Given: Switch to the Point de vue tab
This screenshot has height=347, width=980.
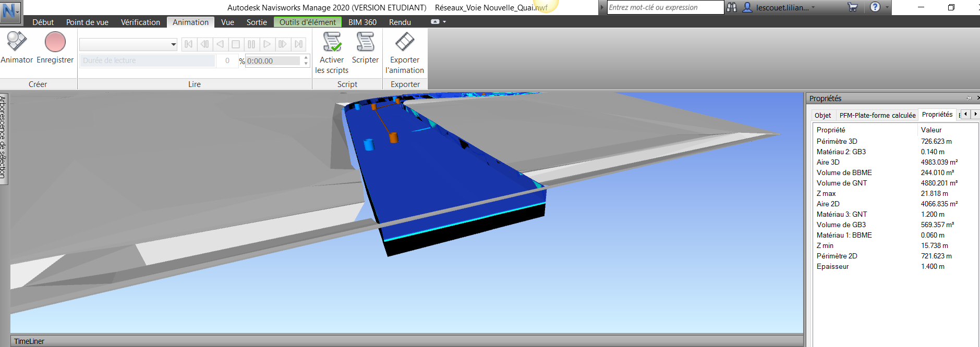Looking at the screenshot, I should (87, 22).
